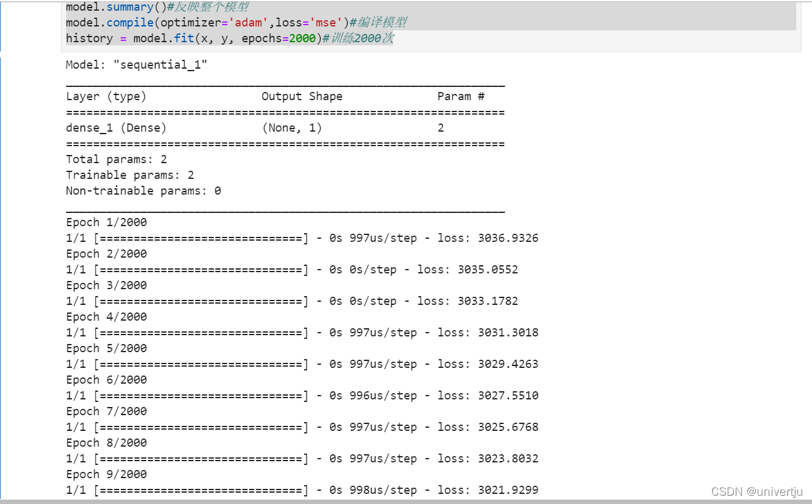
Task: Click the 'Total params: 2' line
Action: click(x=116, y=159)
